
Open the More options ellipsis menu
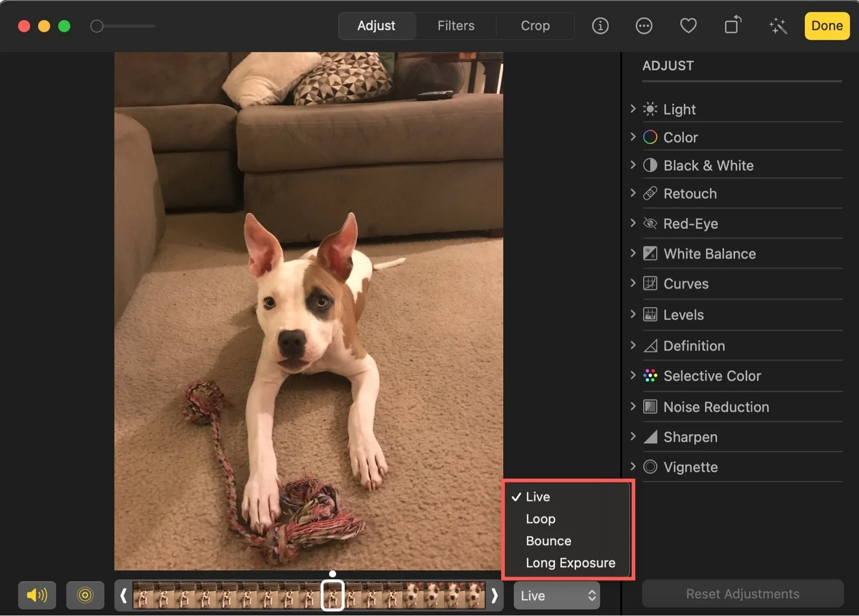[644, 26]
